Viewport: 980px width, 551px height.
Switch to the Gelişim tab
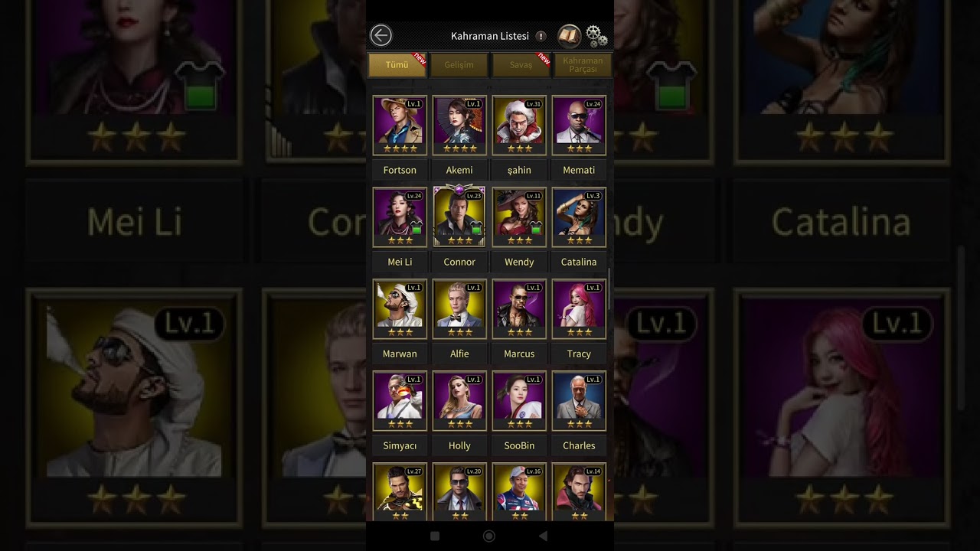pos(459,65)
